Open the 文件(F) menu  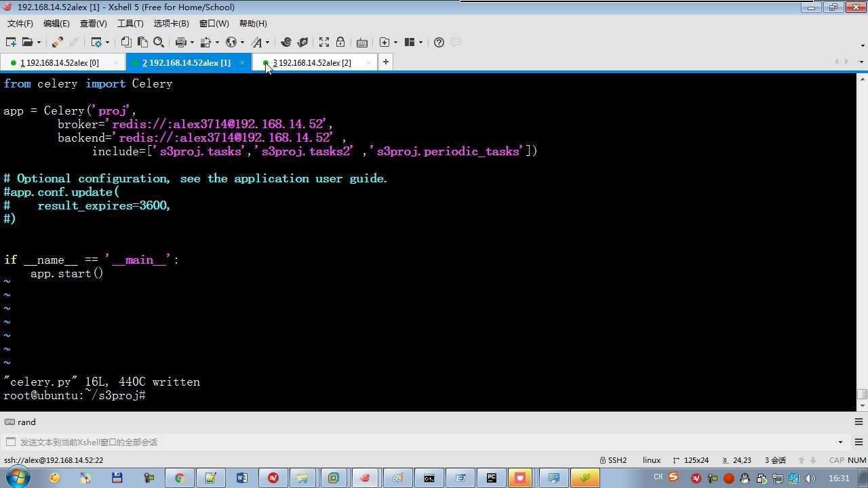pos(20,23)
